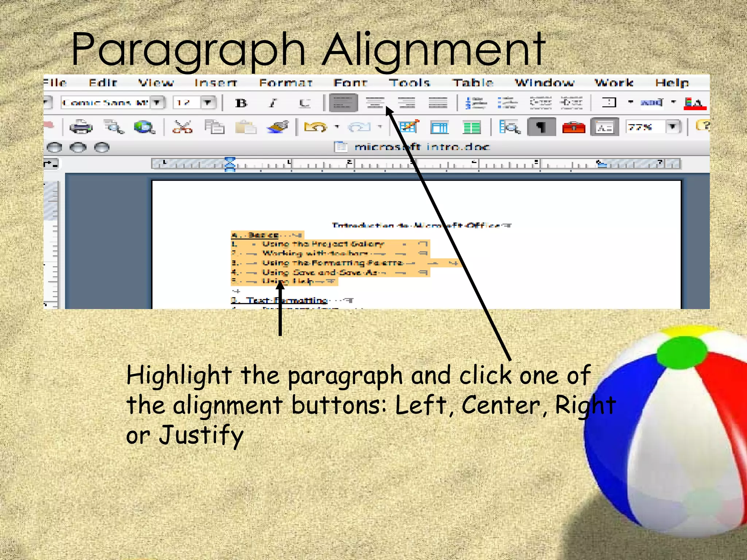The image size is (747, 560).
Task: Click the Decrease Indent icon
Action: [x=541, y=103]
